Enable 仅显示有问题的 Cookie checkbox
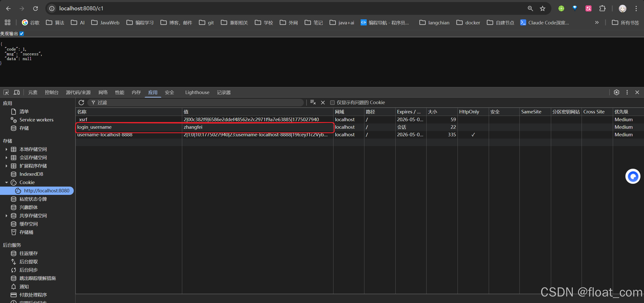 pyautogui.click(x=332, y=102)
